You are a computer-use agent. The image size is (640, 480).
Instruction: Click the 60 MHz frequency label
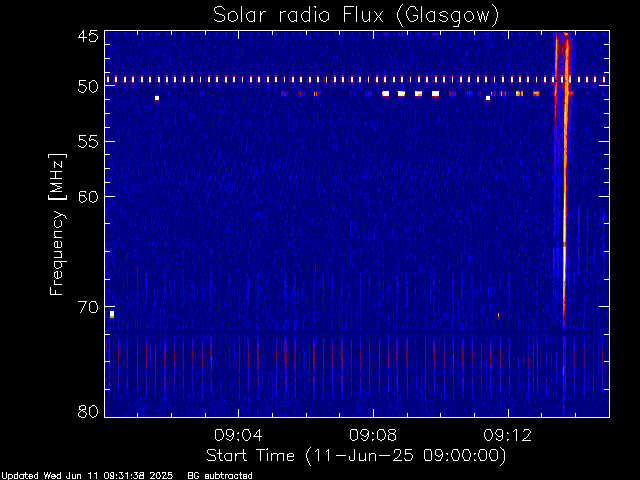[x=88, y=196]
